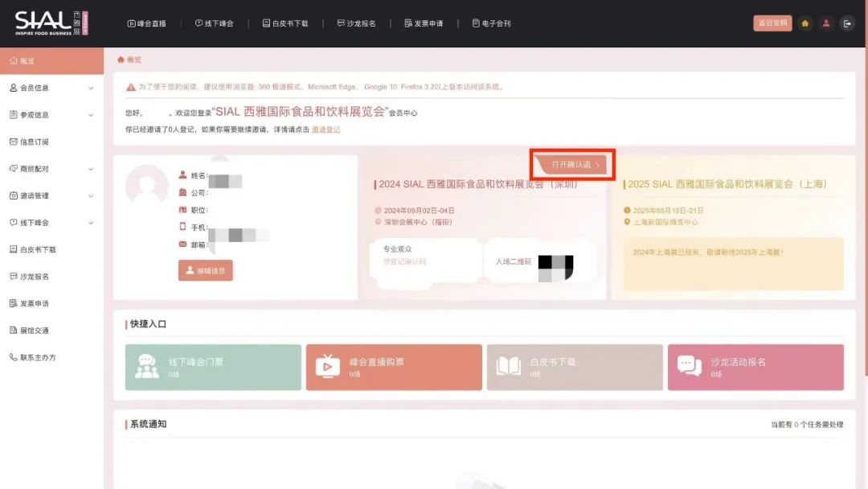868x489 pixels.
Task: Open 线下峰会门票 quick entry card
Action: 212,367
